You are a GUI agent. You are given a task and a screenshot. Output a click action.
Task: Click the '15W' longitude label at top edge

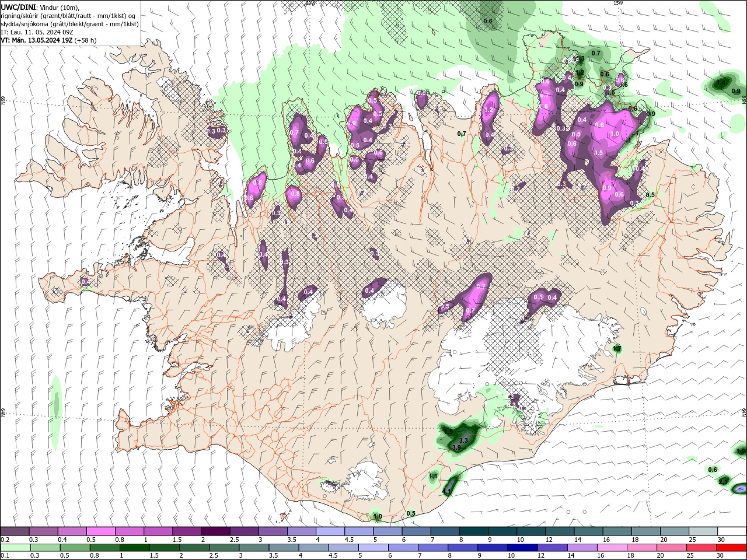(x=618, y=3)
